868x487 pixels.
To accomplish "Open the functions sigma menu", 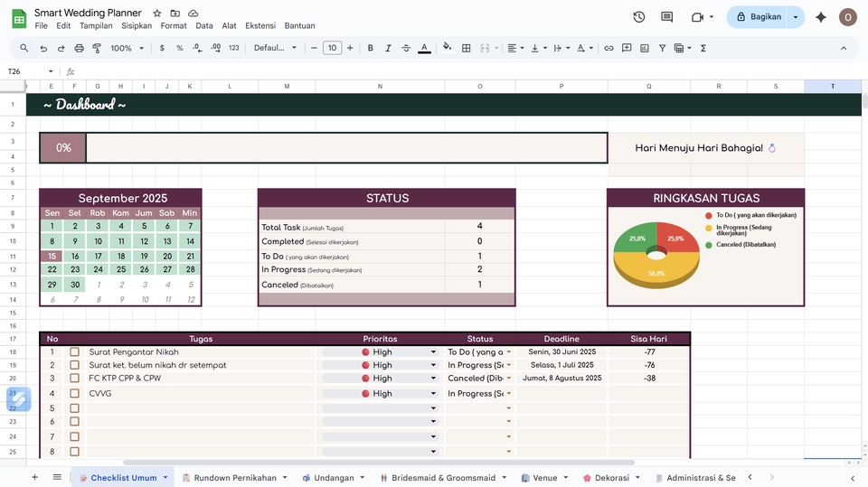I will [x=703, y=48].
